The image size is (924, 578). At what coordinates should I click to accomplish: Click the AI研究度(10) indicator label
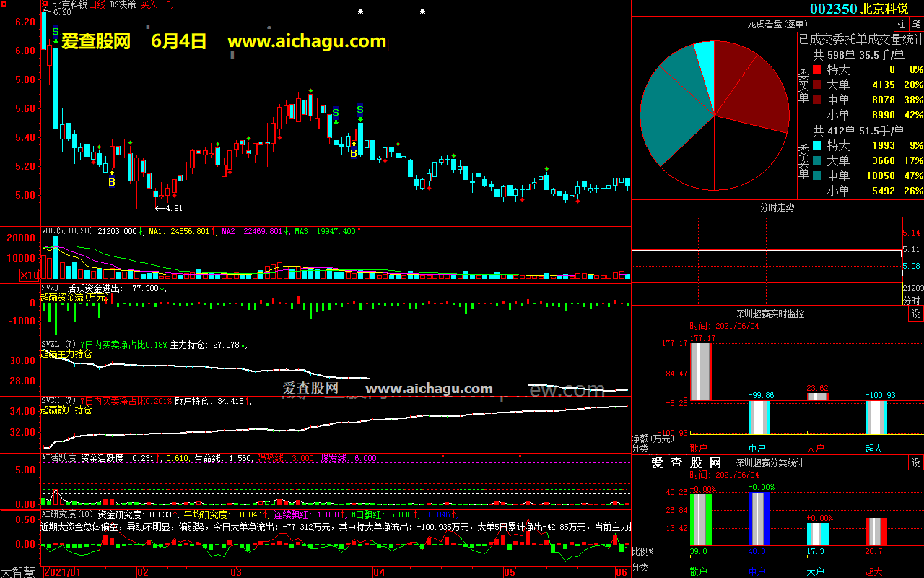pos(68,514)
